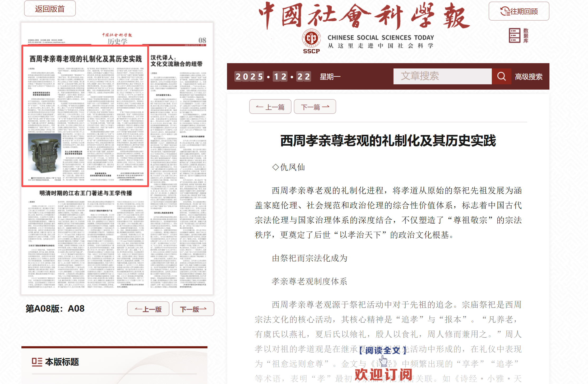The width and height of the screenshot is (588, 384).
Task: Select 汉代译人 article on newspaper page
Action: (x=176, y=61)
